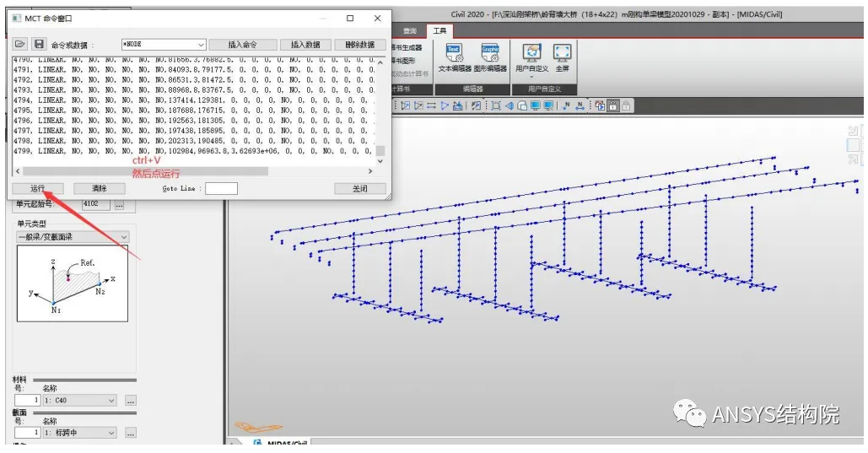The image size is (868, 453).
Task: Click the toolbar icon left of the highlighted lock
Action: pyautogui.click(x=600, y=105)
